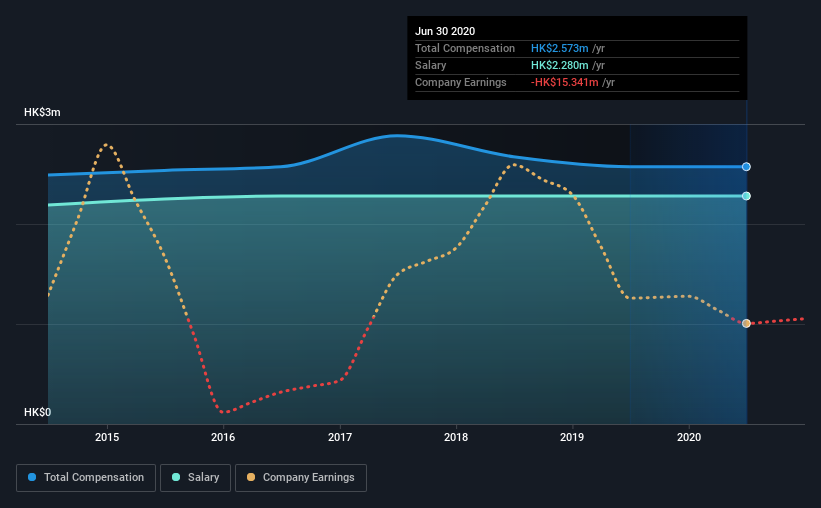Click the Salary label in the tooltip
Screen dimensions: 821x508
pos(430,65)
